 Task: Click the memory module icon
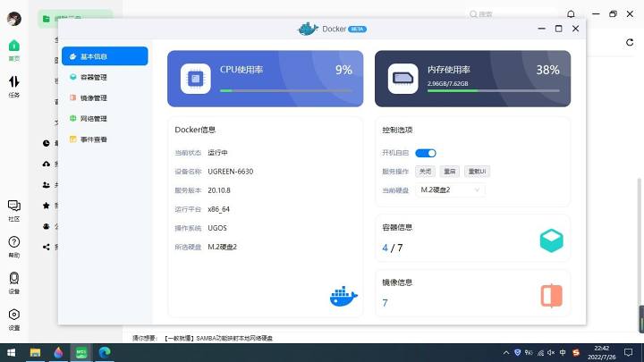pos(402,79)
